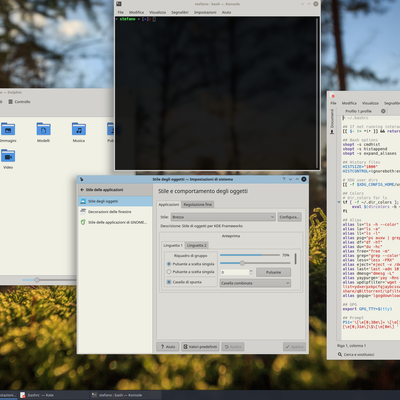
Task: Click the system settings title bar app icon
Action: tap(81, 179)
